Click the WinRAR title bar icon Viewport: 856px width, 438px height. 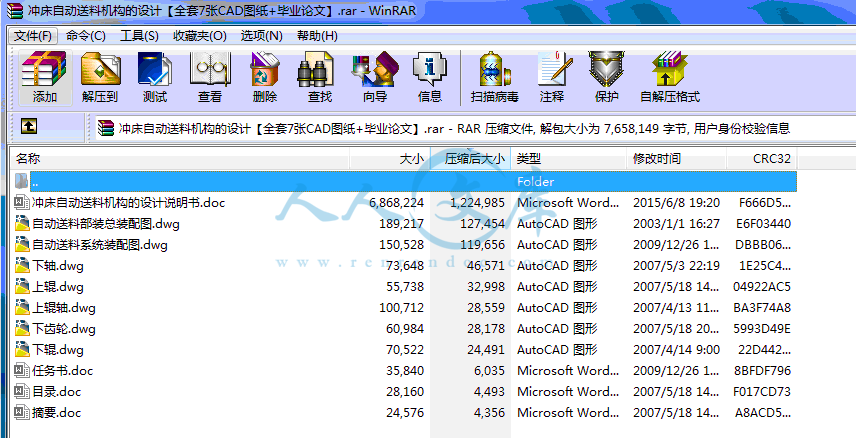tap(16, 9)
